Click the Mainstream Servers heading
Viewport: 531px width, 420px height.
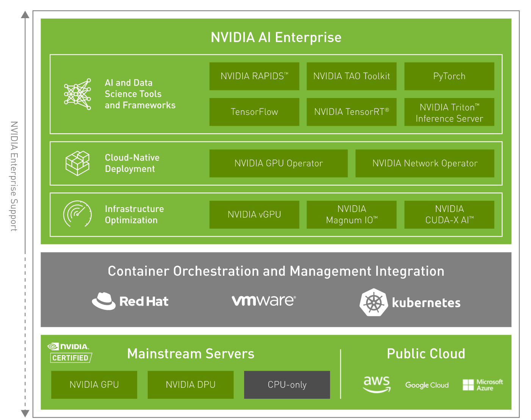pyautogui.click(x=191, y=354)
